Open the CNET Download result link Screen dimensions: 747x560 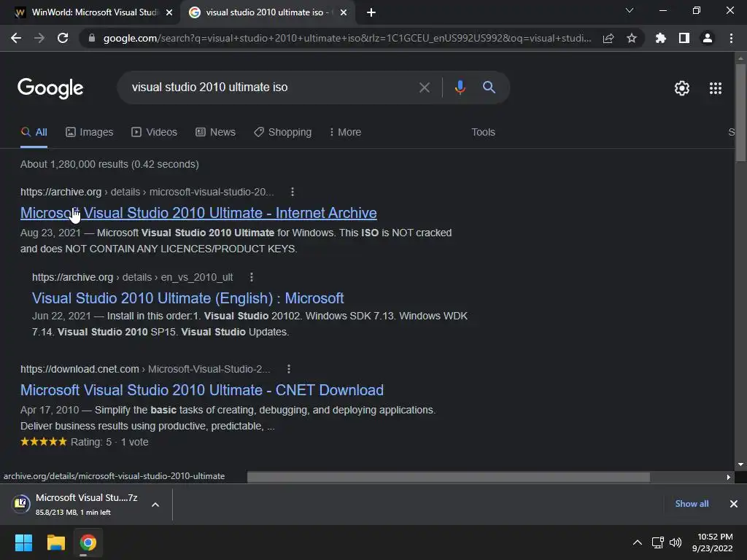(202, 390)
